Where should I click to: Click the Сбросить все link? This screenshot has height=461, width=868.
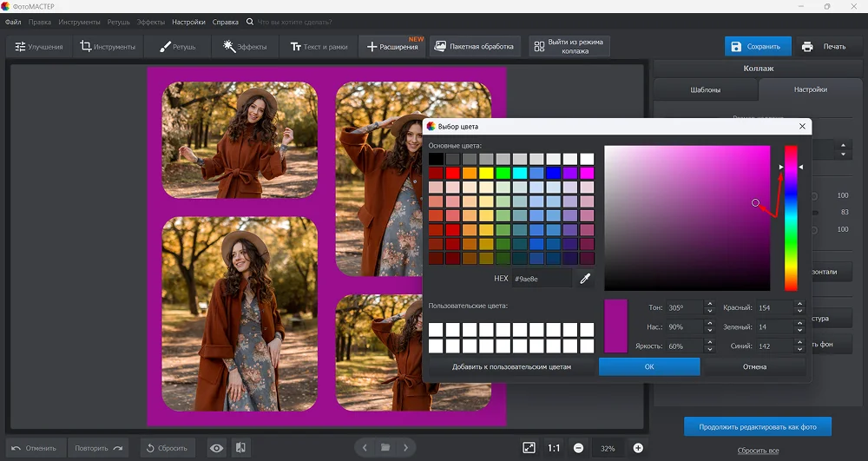click(x=758, y=451)
